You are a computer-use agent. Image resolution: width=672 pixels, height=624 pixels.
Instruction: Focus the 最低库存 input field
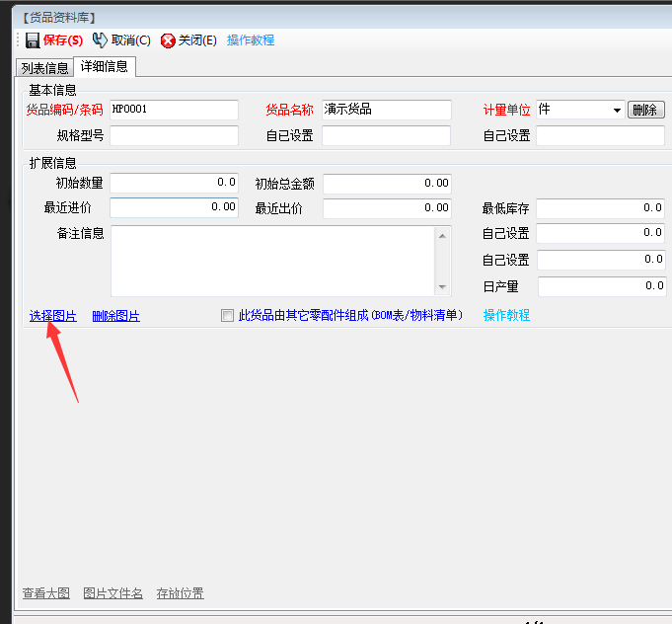point(601,208)
